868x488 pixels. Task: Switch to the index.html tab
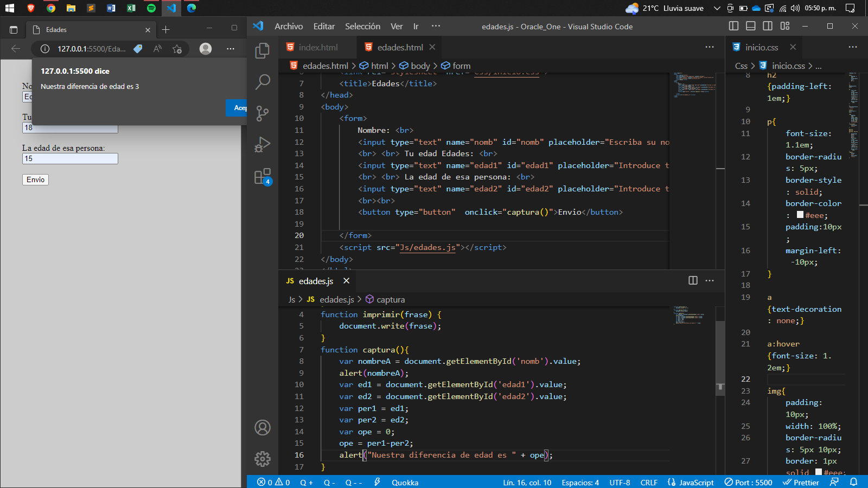click(318, 47)
